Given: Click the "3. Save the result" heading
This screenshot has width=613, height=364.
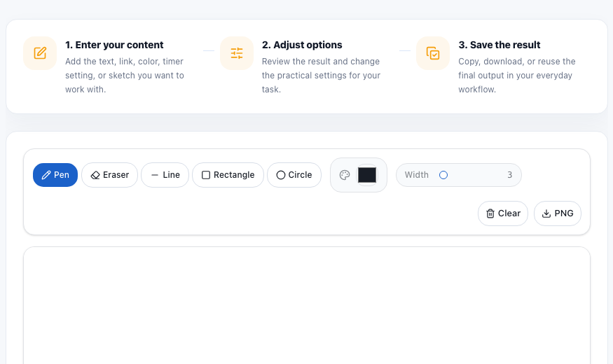Looking at the screenshot, I should (x=500, y=45).
